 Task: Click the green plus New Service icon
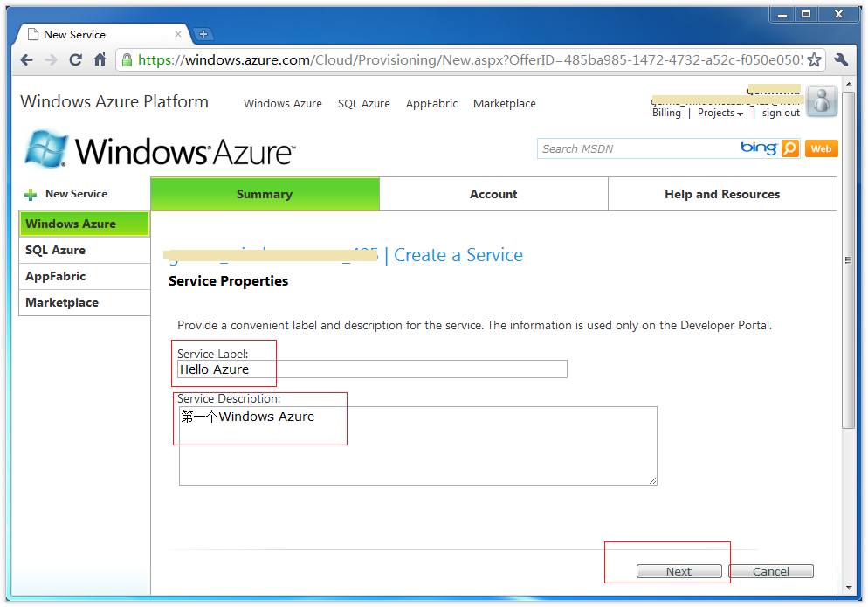point(31,195)
